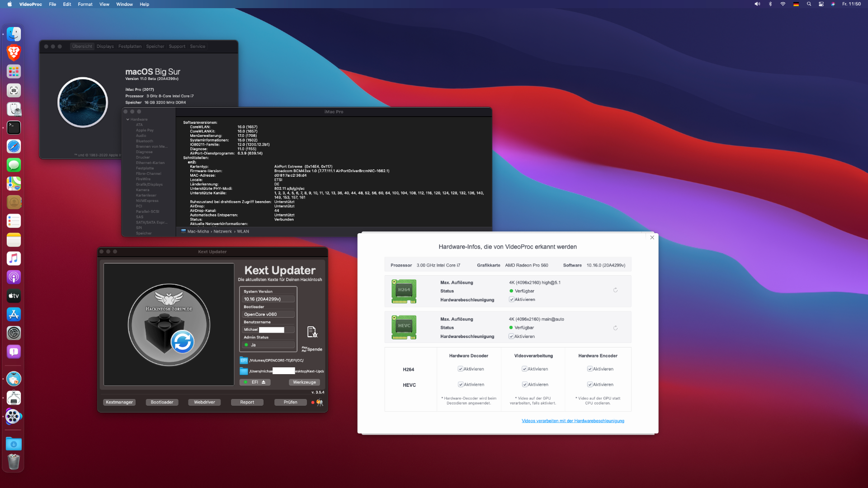Open Brave browser from the dock
The image size is (868, 488).
click(x=14, y=53)
